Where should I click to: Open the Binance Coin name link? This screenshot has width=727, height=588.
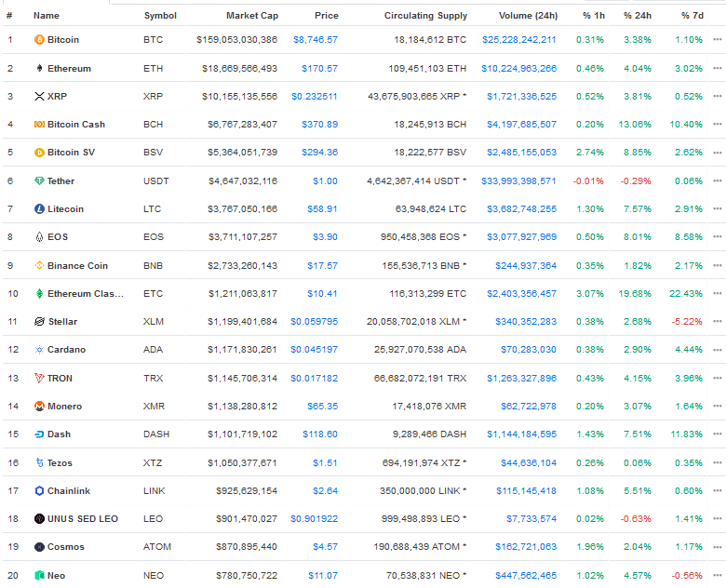77,265
